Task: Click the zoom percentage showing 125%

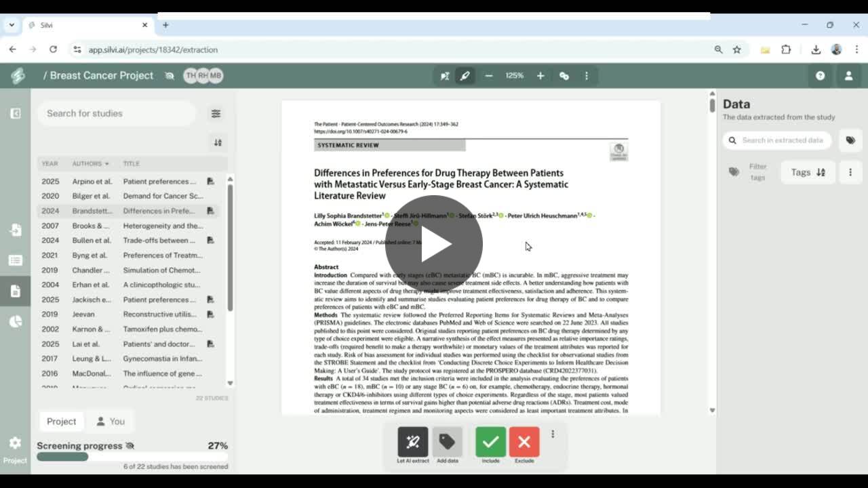Action: (514, 75)
